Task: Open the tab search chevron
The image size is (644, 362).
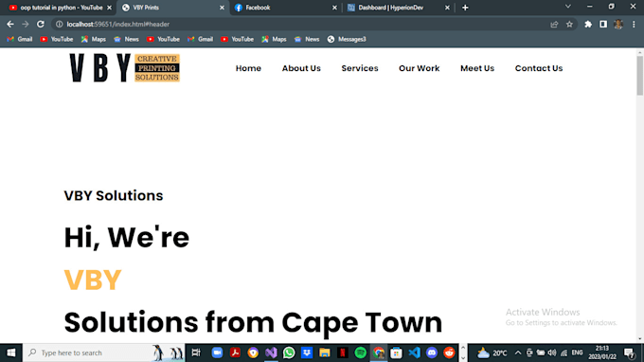Action: click(x=567, y=7)
